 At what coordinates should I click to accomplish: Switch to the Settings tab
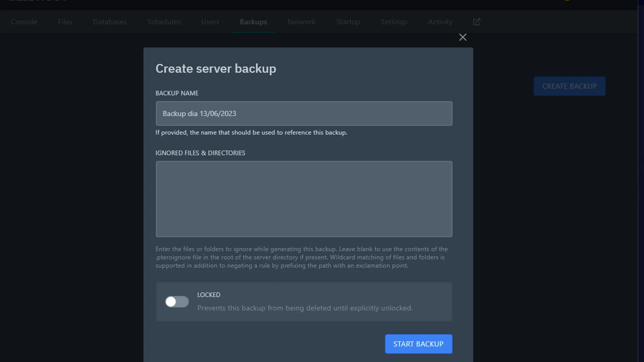[394, 22]
